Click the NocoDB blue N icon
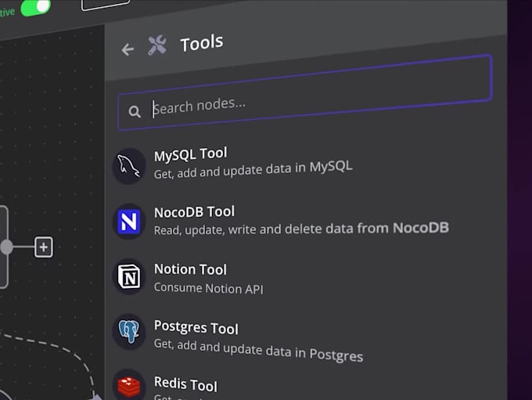 point(129,222)
